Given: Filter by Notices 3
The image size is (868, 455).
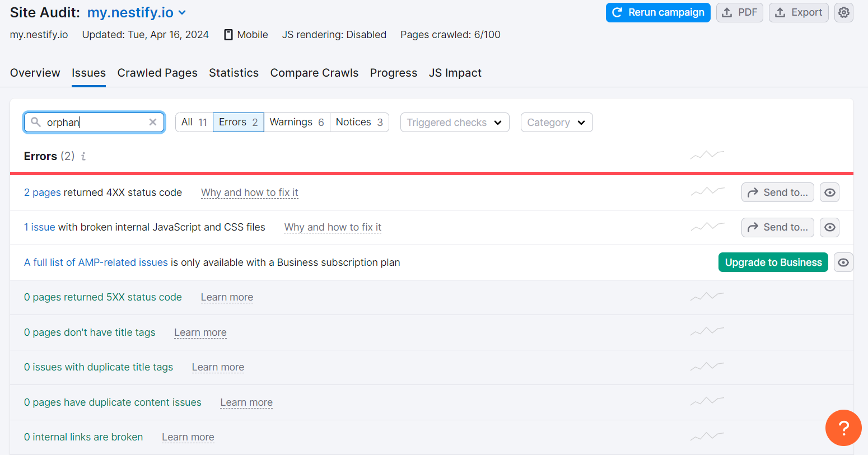Looking at the screenshot, I should click(360, 122).
